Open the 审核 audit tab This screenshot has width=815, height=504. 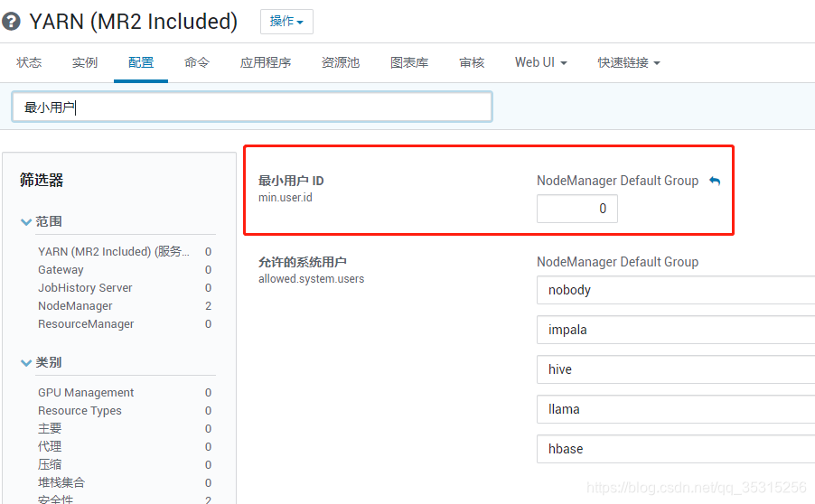(472, 62)
